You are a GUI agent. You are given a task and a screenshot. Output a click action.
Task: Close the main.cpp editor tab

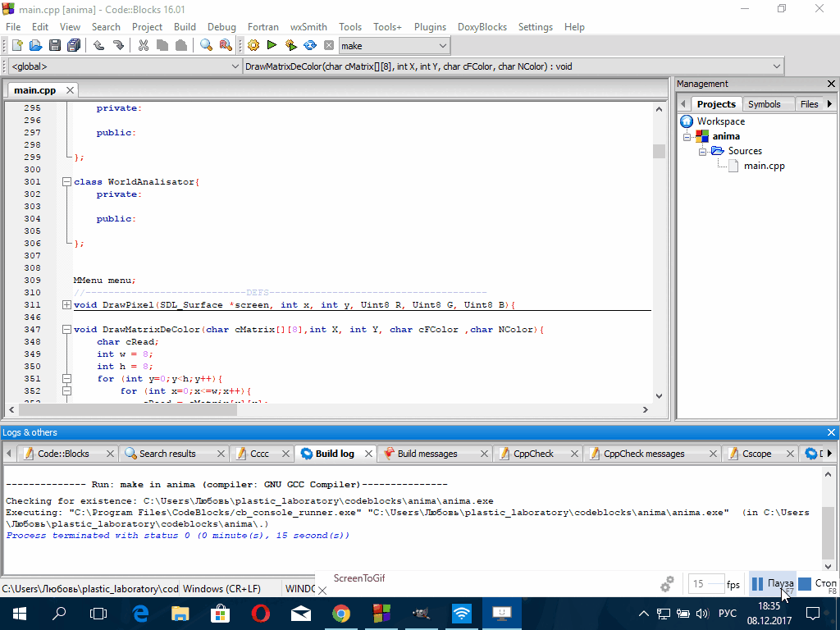click(x=70, y=90)
